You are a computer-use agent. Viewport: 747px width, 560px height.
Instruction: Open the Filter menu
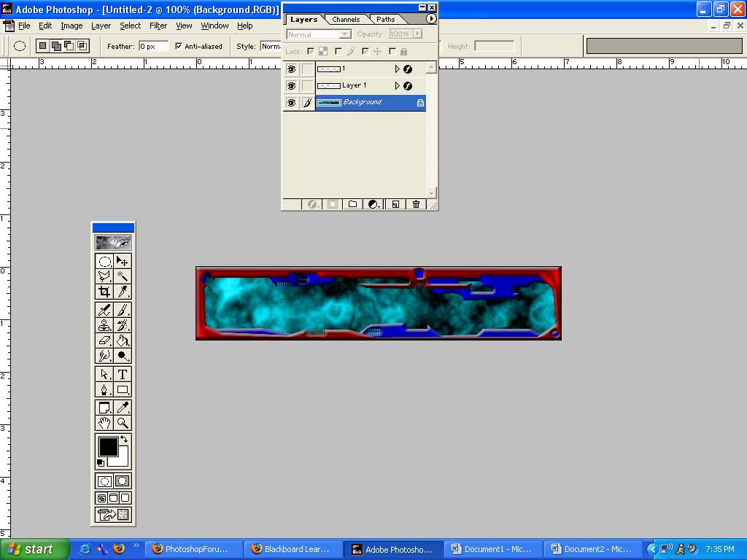(158, 26)
